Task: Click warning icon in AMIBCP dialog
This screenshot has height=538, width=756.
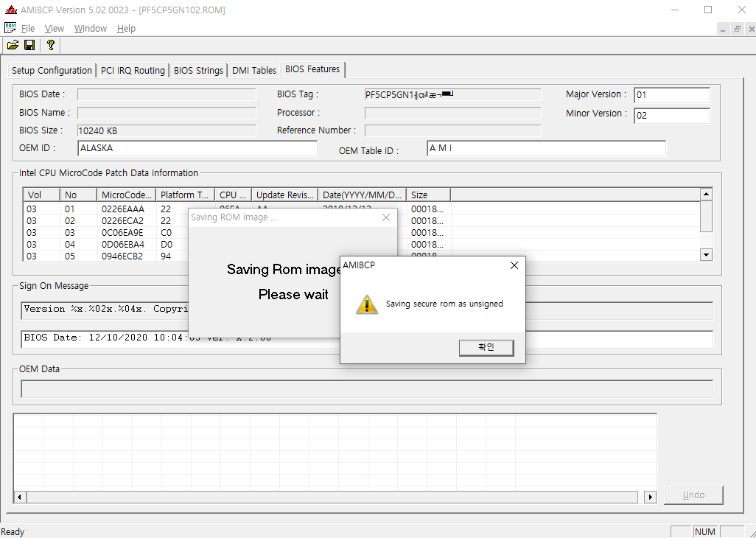Action: (x=366, y=304)
